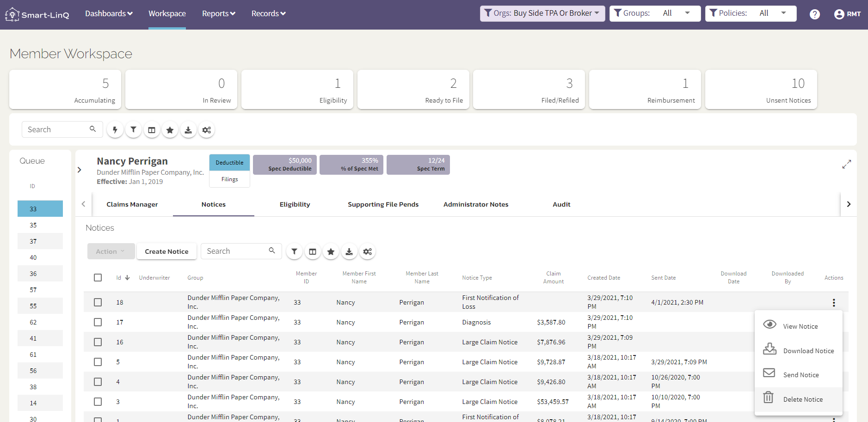The image size is (868, 422).
Task: Download notices using the Notices download icon
Action: [349, 251]
